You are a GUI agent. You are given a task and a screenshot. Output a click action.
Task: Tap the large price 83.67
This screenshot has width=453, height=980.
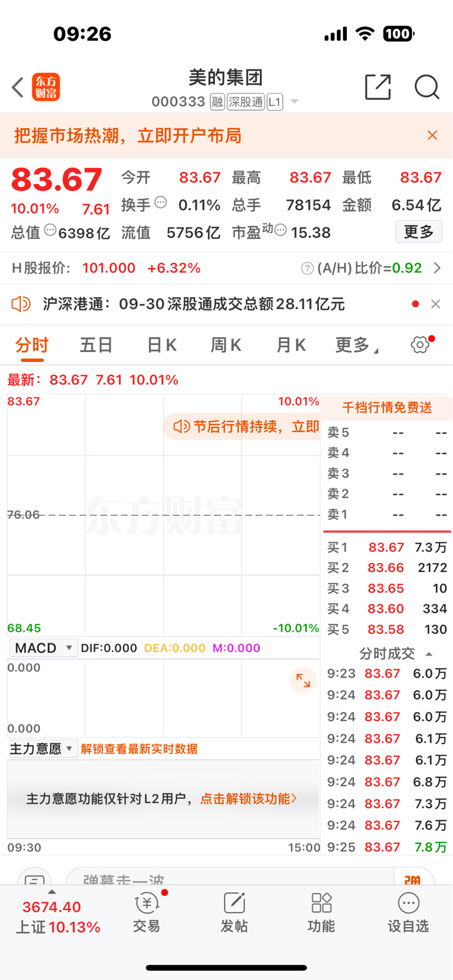(x=57, y=180)
